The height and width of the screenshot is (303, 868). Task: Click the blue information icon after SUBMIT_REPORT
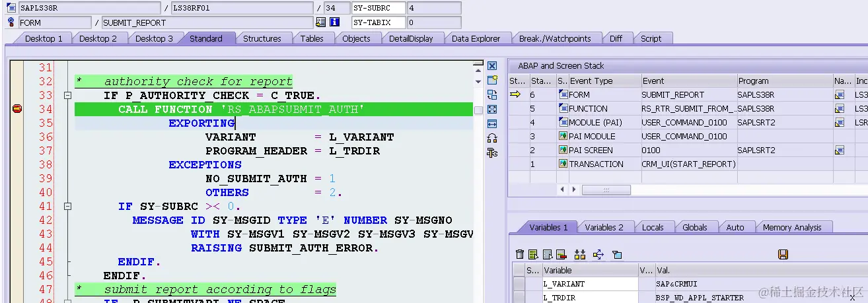coord(334,22)
